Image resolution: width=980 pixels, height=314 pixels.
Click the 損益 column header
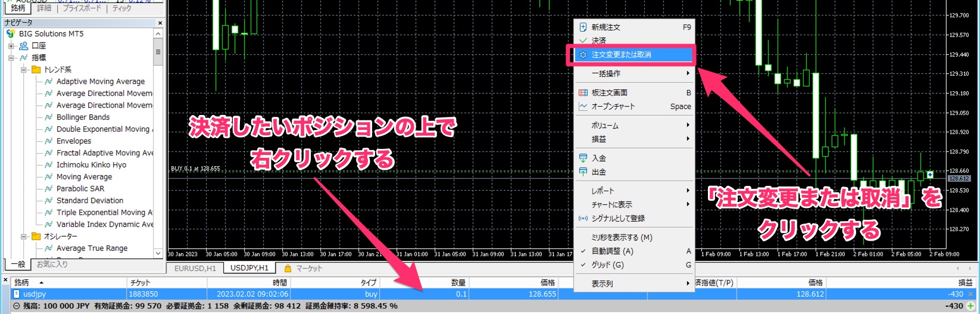click(x=965, y=282)
